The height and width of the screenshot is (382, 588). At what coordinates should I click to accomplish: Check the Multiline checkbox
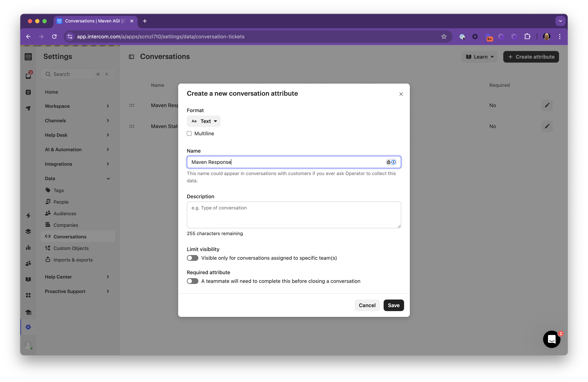[189, 133]
